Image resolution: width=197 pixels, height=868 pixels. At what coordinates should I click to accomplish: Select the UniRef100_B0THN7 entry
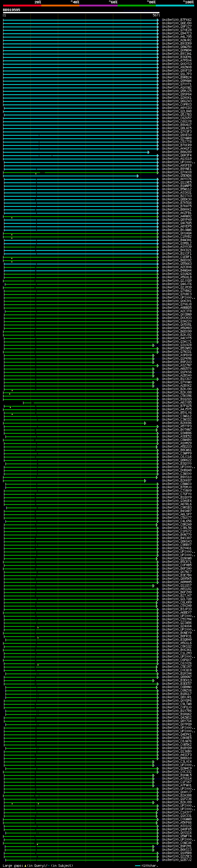tap(176, 430)
